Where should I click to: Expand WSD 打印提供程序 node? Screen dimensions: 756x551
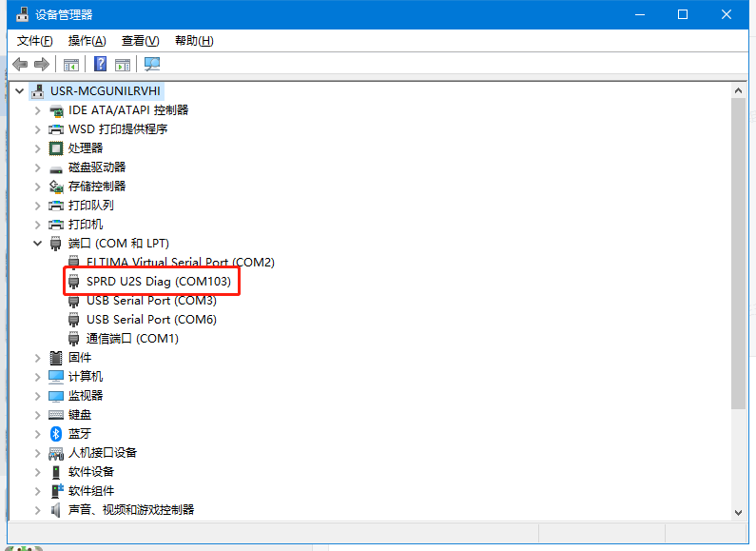pyautogui.click(x=38, y=129)
